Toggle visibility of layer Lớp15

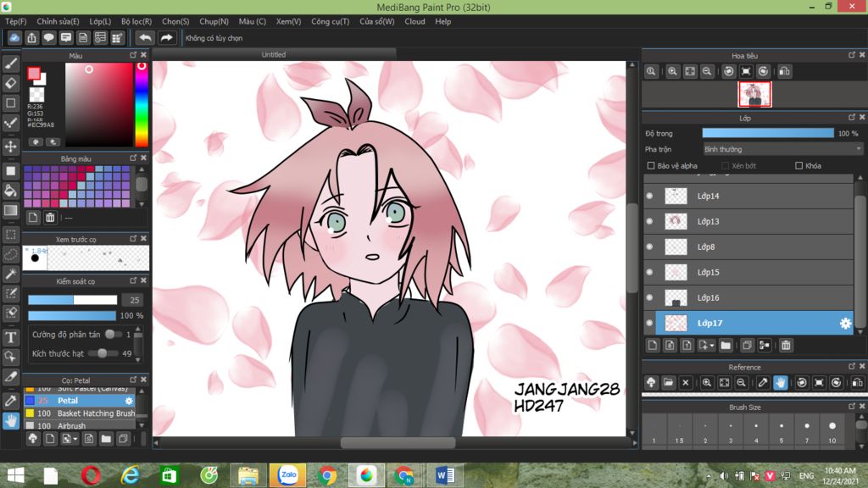[650, 272]
